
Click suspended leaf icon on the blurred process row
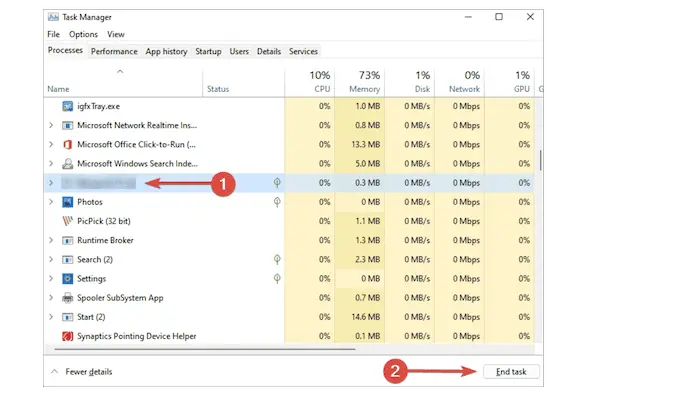click(x=277, y=183)
